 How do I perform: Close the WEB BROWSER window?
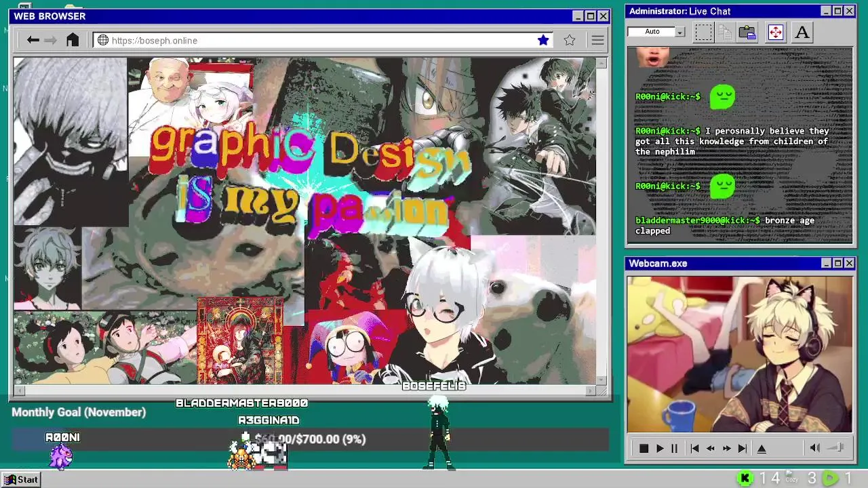tap(603, 16)
